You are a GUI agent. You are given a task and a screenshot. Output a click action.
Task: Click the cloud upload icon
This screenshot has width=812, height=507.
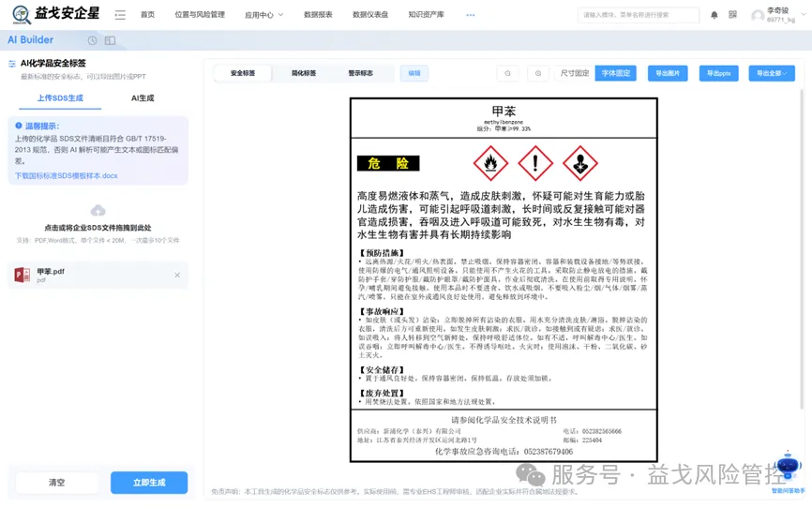[98, 211]
